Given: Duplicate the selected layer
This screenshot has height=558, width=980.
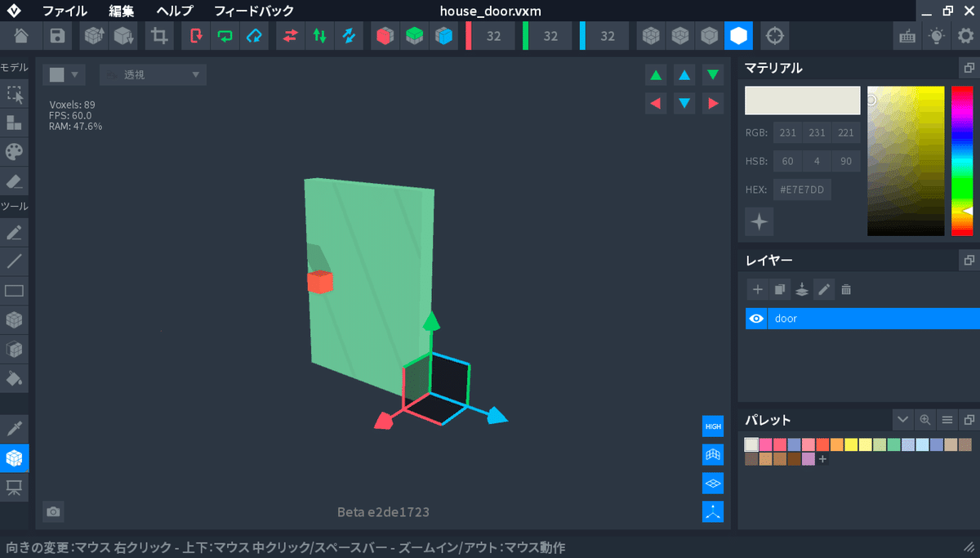Looking at the screenshot, I should [x=779, y=289].
